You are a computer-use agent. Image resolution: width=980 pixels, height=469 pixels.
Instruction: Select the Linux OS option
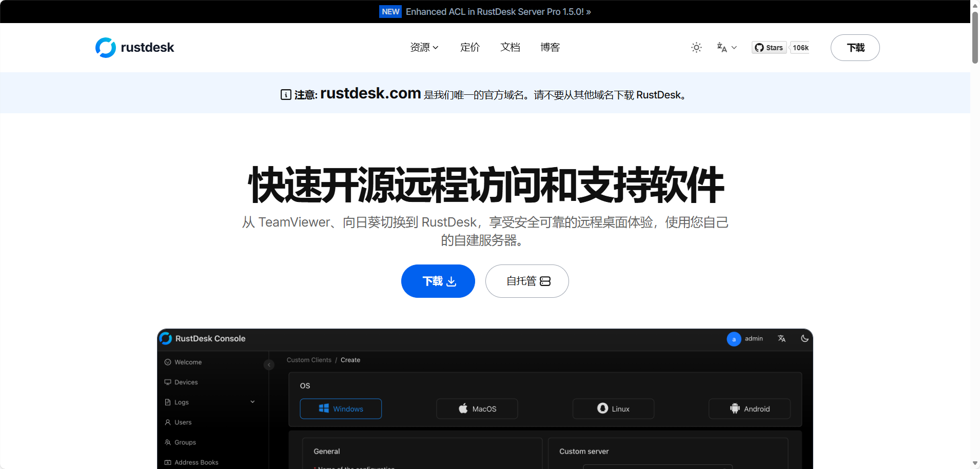pos(613,409)
